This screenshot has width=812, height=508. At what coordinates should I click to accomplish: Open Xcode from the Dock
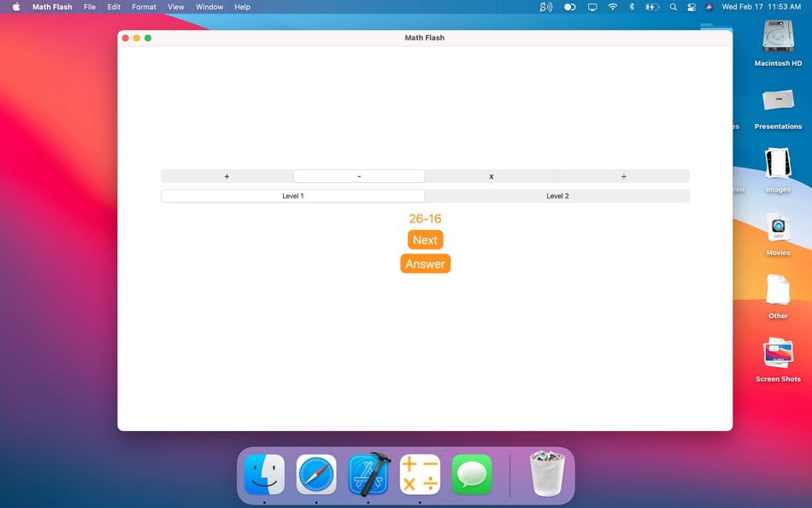(369, 475)
